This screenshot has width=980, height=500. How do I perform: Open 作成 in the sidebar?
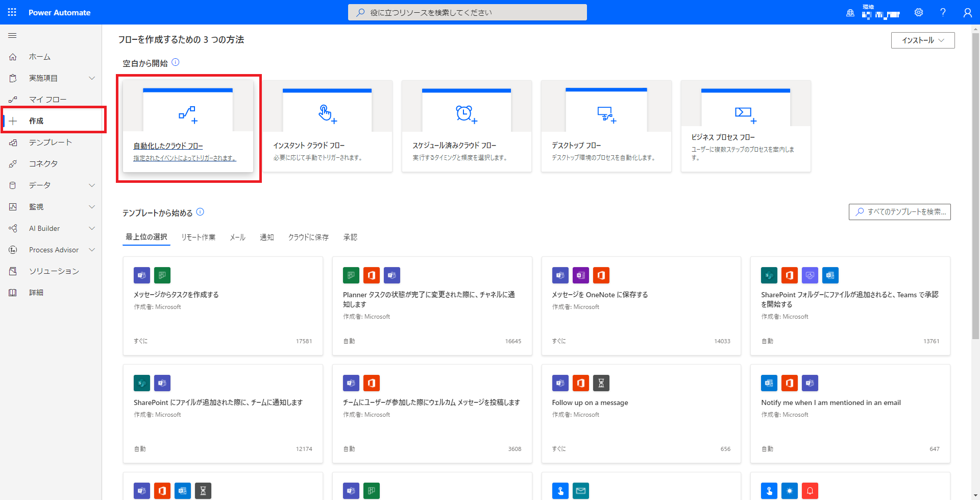(53, 121)
